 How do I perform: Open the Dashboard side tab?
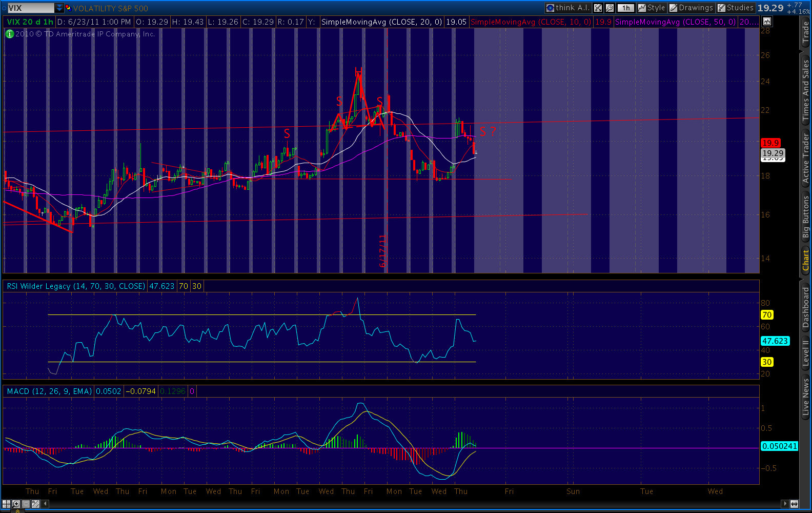pyautogui.click(x=805, y=307)
